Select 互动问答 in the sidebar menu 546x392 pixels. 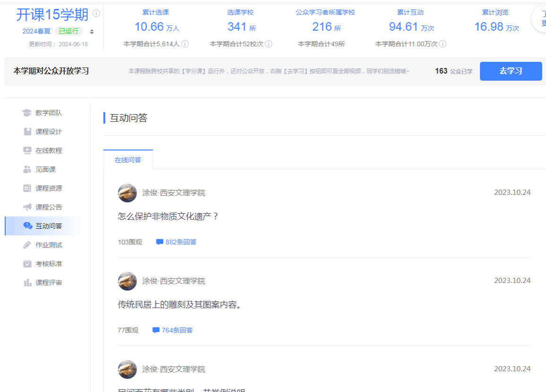pos(48,226)
